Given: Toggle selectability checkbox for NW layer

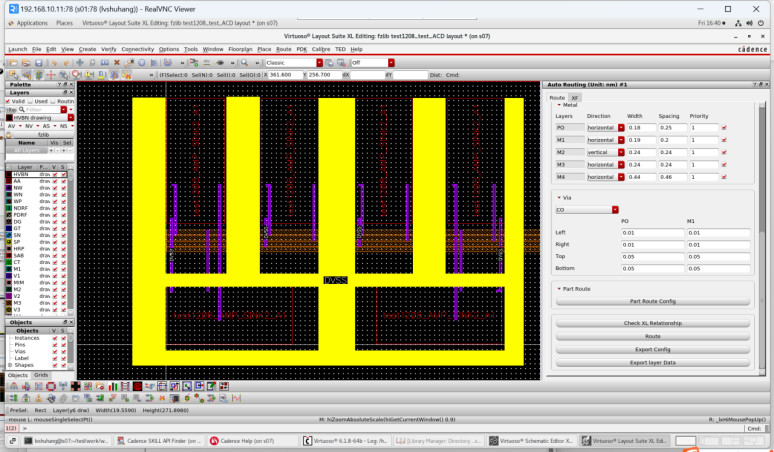Looking at the screenshot, I should 64,188.
